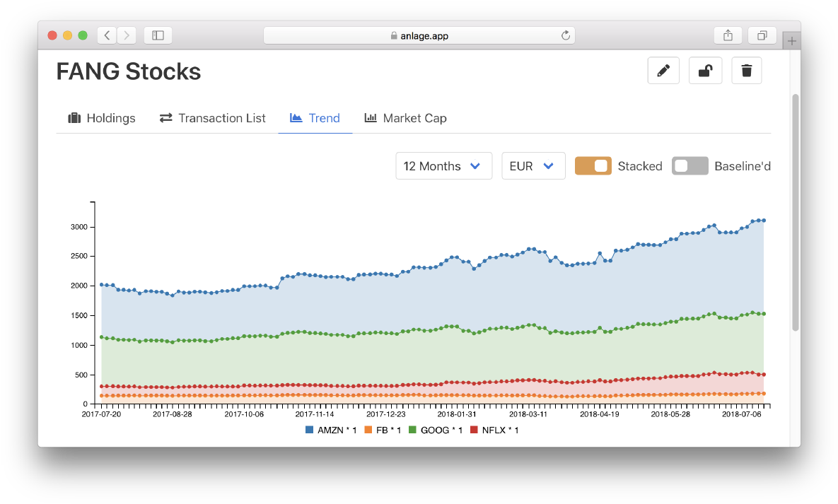Screen dimensions: 838x504
Task: Click the unlock padlock icon
Action: [705, 70]
